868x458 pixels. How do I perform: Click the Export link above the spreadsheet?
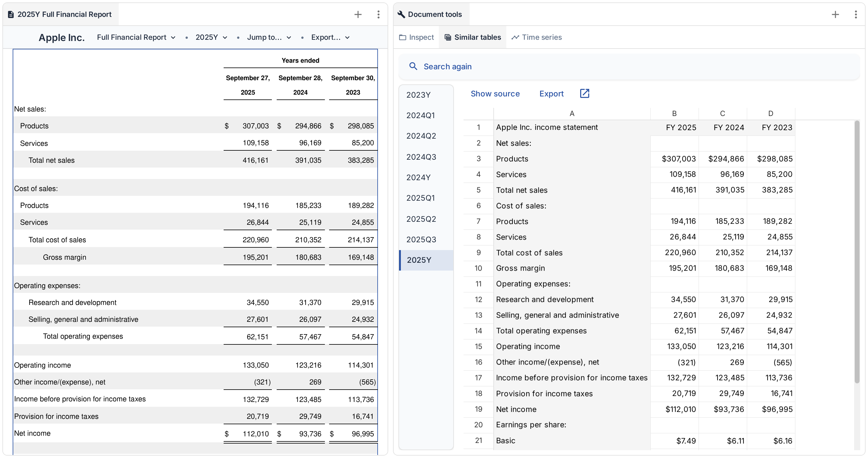point(551,94)
